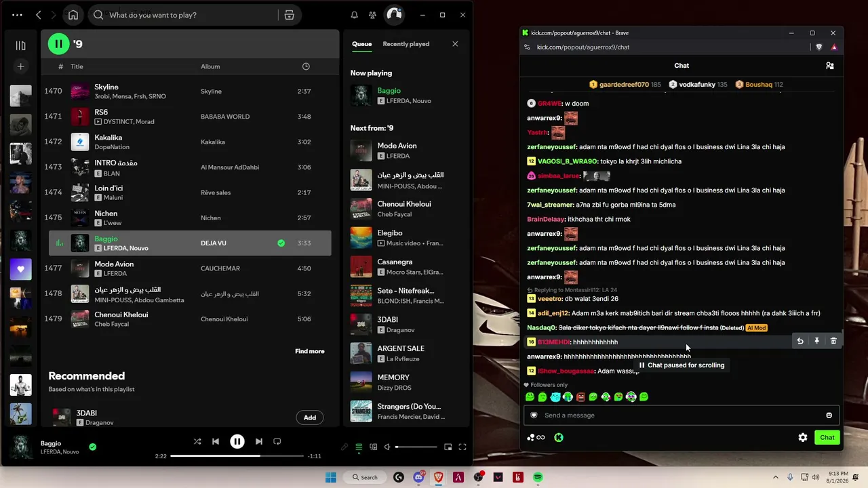The image size is (868, 488).
Task: Add 3DABI to the playlist
Action: point(309,418)
